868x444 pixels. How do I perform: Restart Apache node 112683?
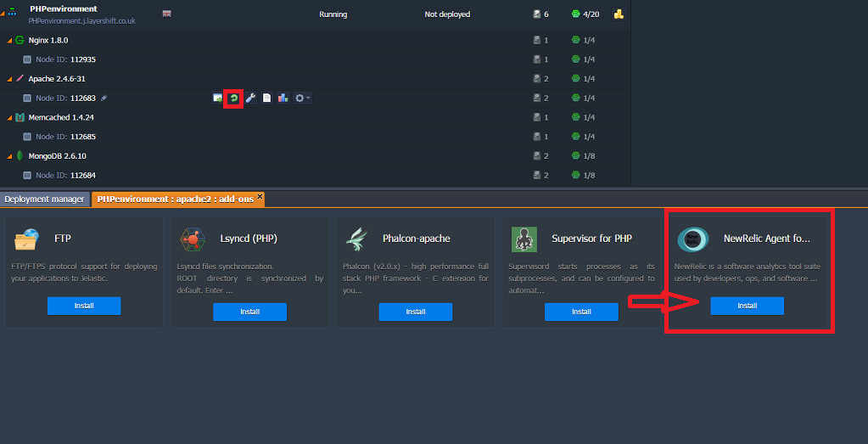[x=233, y=98]
